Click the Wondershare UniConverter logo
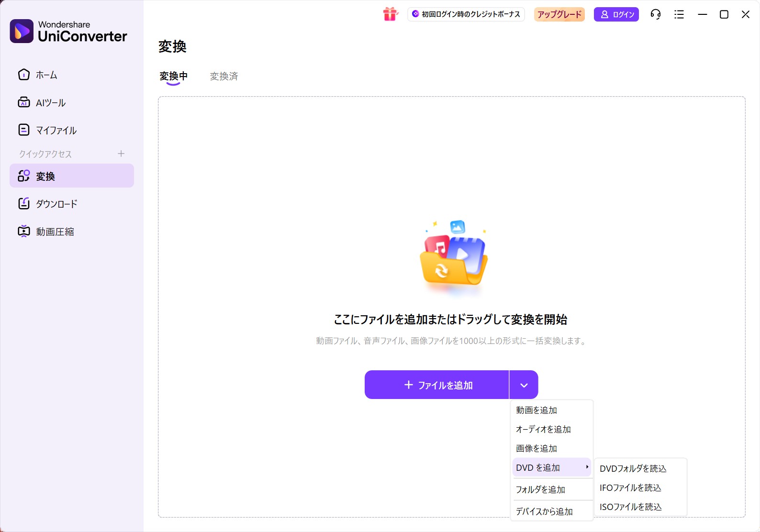Viewport: 760px width, 532px height. point(22,31)
